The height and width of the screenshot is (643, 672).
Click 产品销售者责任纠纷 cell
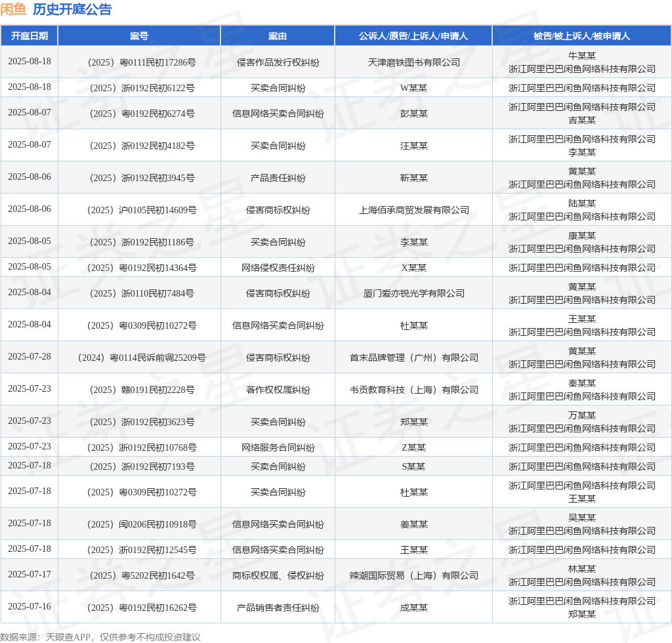coord(278,608)
